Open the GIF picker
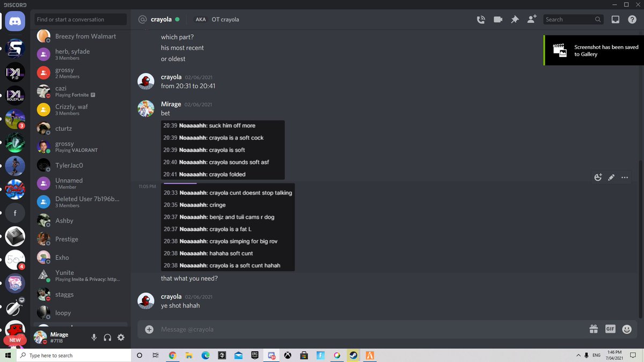Viewport: 644px width, 362px height. click(x=610, y=329)
